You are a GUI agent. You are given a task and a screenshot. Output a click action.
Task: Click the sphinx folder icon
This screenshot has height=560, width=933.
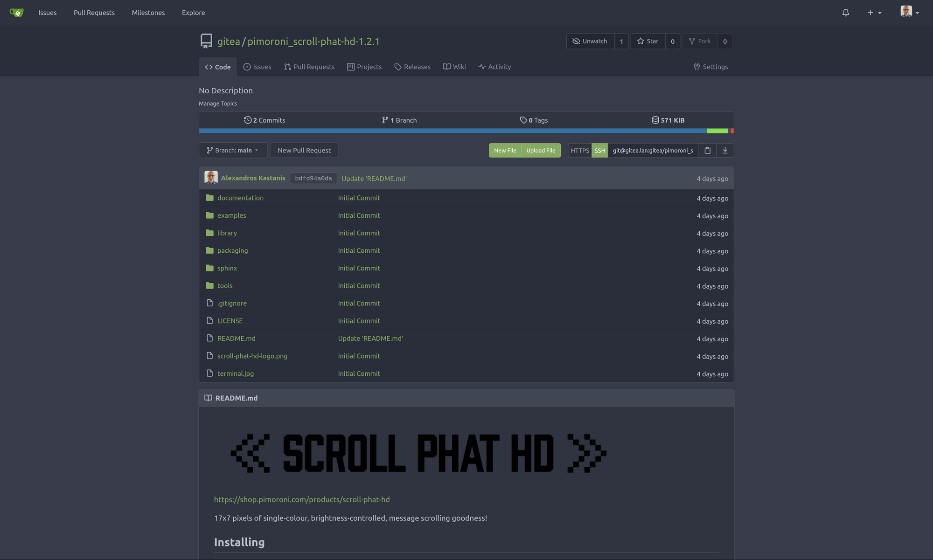click(209, 268)
